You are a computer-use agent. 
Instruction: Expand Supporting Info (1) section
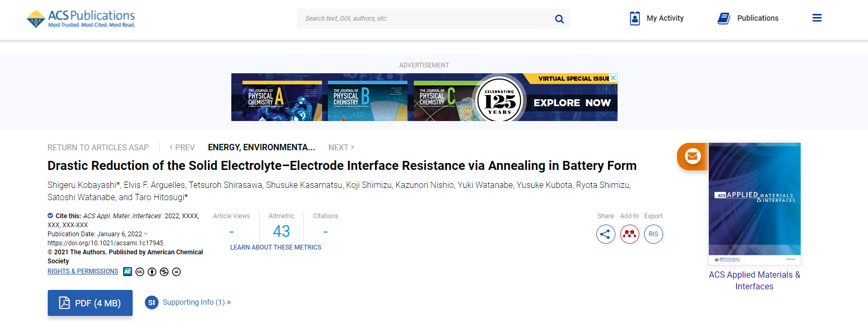(x=196, y=302)
